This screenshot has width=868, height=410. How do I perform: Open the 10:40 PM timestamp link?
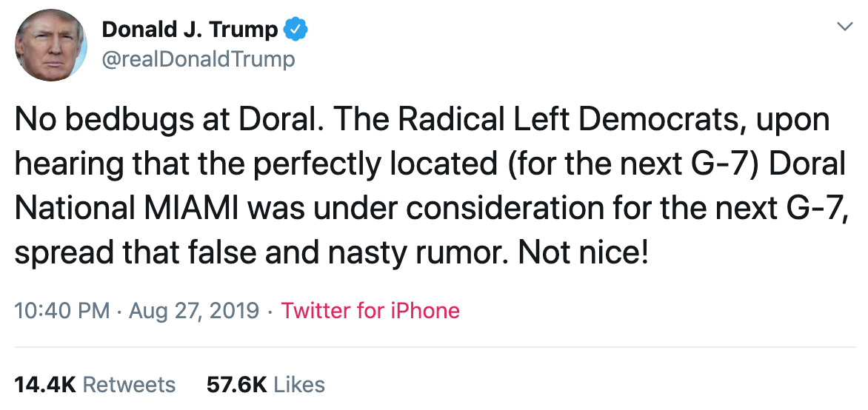(63, 311)
